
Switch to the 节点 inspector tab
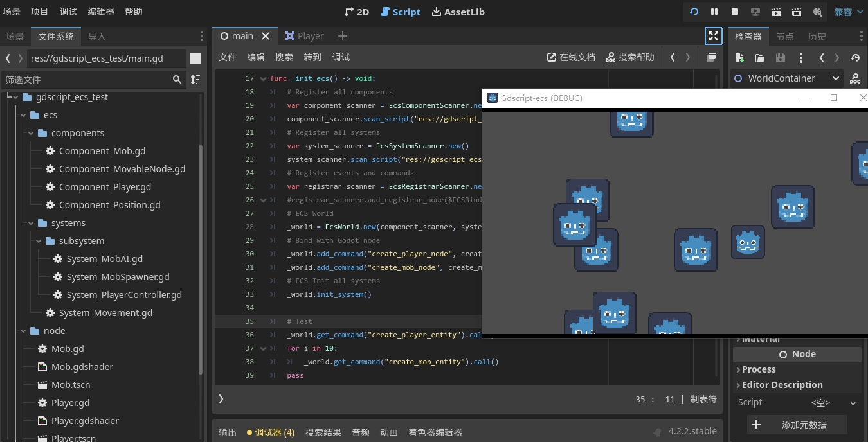785,37
